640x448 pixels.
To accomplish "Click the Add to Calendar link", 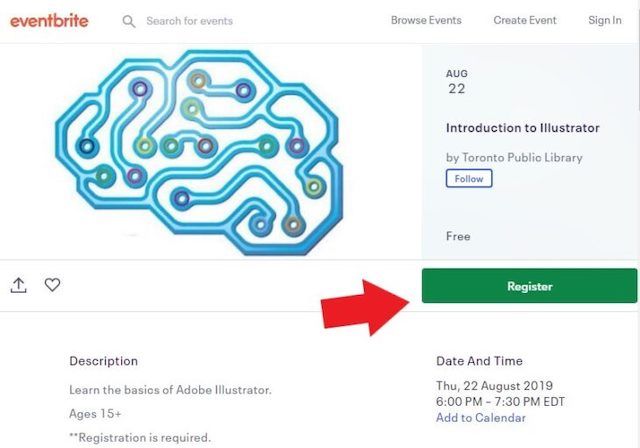I will (481, 418).
